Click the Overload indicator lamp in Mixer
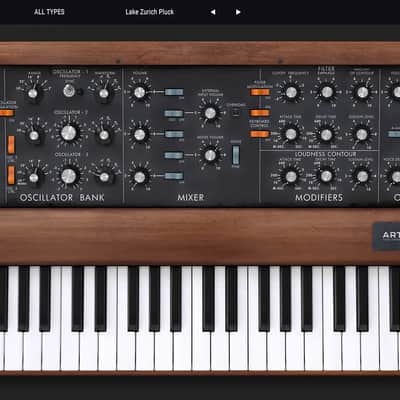Viewport: 400px width, 400px height. [236, 113]
